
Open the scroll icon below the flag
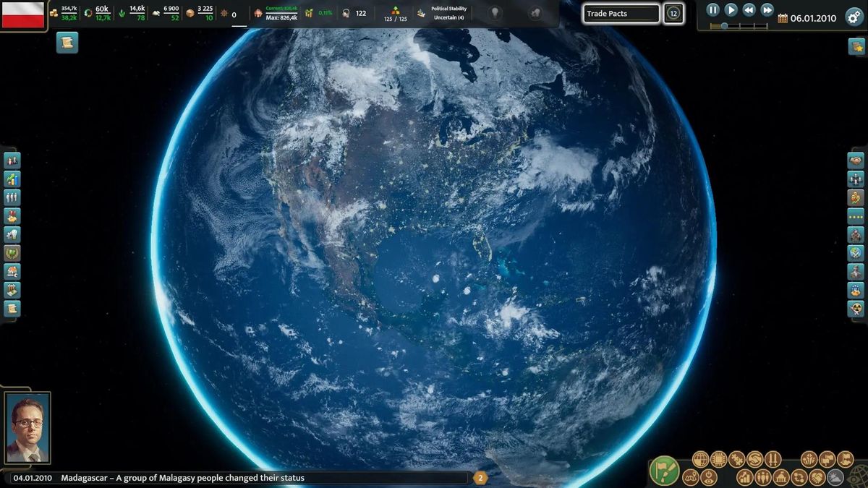click(x=67, y=43)
